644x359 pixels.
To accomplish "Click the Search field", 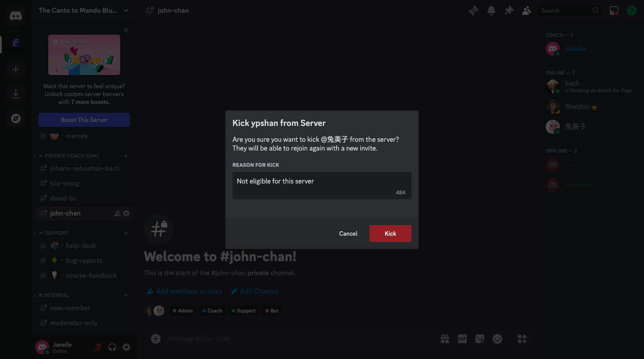I will tap(570, 11).
